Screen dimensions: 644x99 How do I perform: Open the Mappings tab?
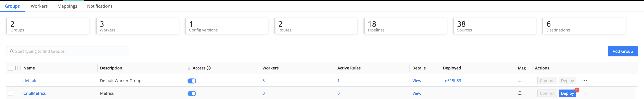click(67, 6)
